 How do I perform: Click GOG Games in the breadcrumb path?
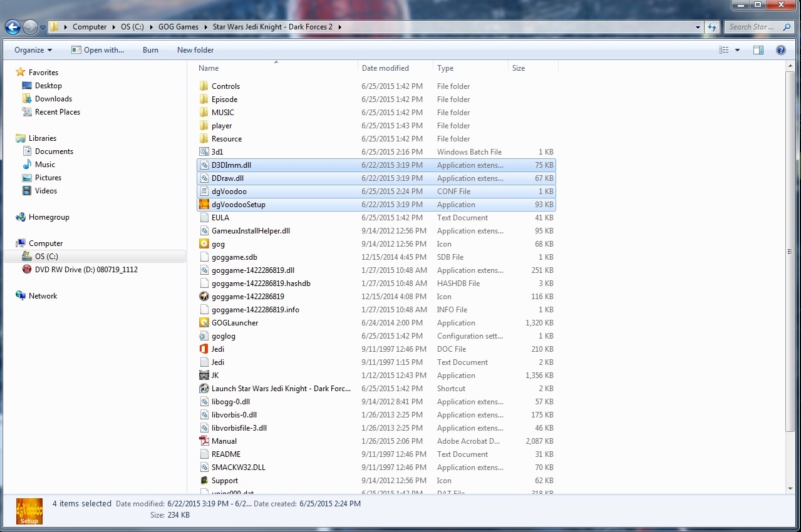pos(178,27)
